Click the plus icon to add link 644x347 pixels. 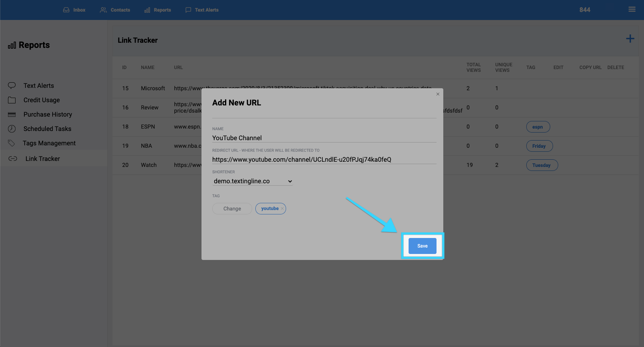pos(630,39)
